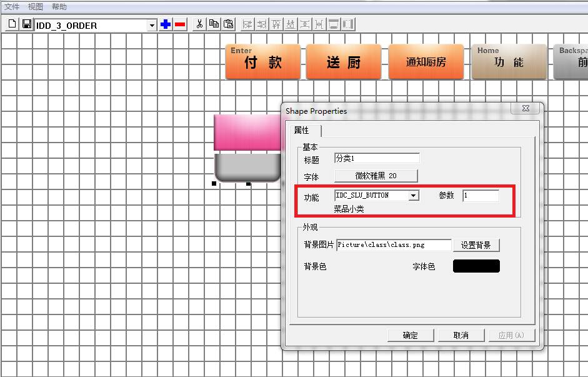This screenshot has width=588, height=377.
Task: Open the 视图 menu
Action: (36, 7)
